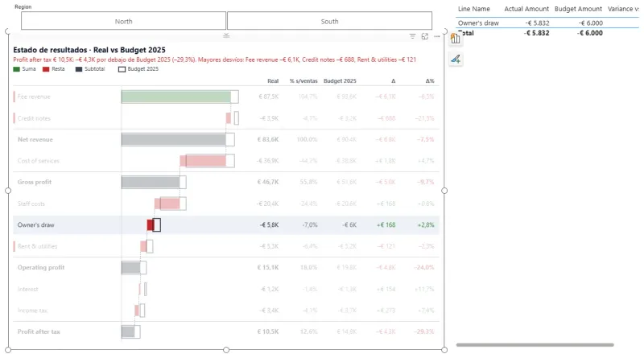The image size is (644, 354).
Task: Click € 10,5K in the Profit after tax row
Action: pyautogui.click(x=268, y=331)
